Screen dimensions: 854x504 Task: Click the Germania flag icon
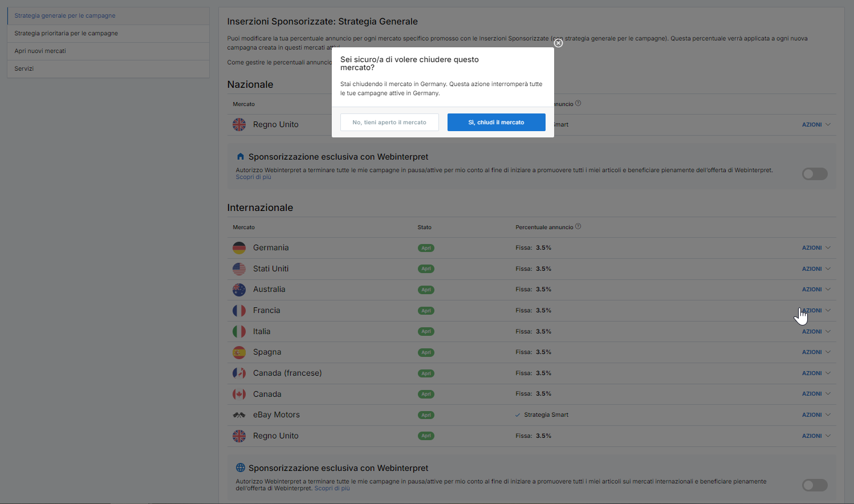[x=239, y=248]
